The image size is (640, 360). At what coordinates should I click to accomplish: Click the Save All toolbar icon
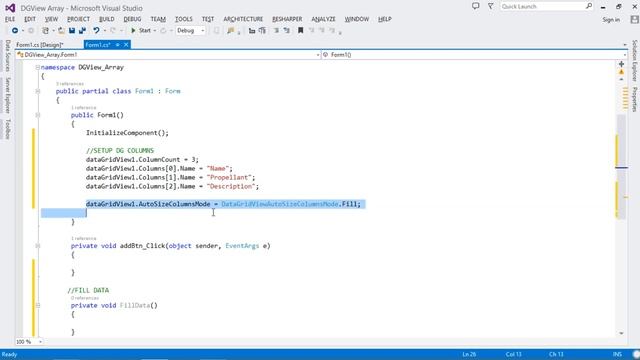pyautogui.click(x=82, y=31)
